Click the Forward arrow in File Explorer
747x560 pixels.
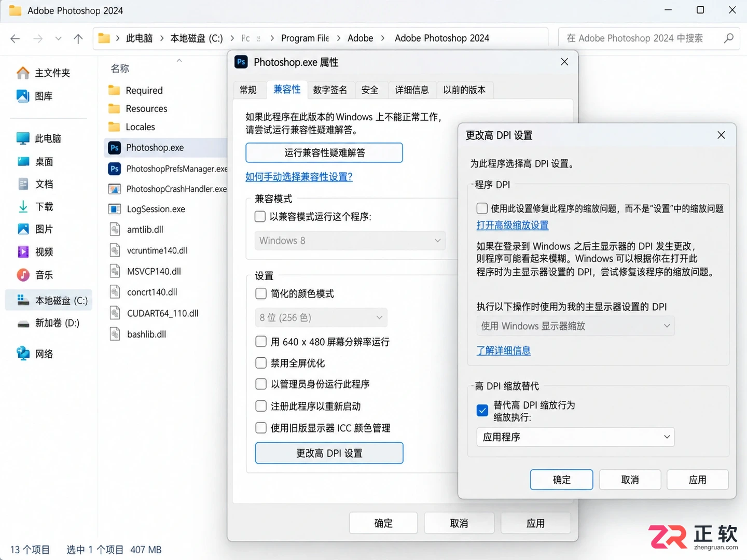point(38,38)
